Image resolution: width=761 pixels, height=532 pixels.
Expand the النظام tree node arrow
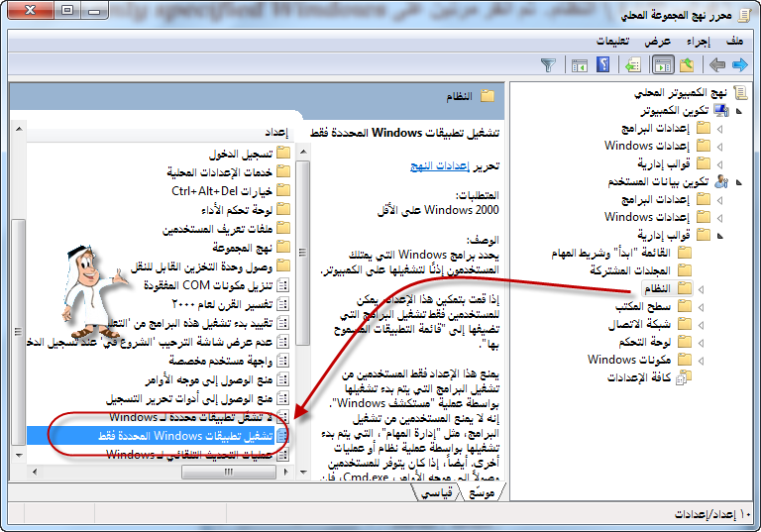point(702,290)
